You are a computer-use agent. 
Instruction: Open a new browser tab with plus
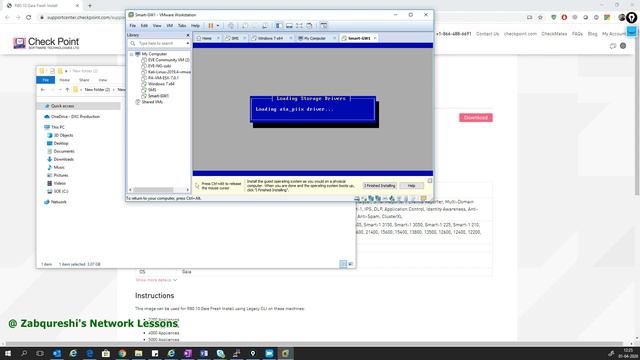tap(90, 6)
